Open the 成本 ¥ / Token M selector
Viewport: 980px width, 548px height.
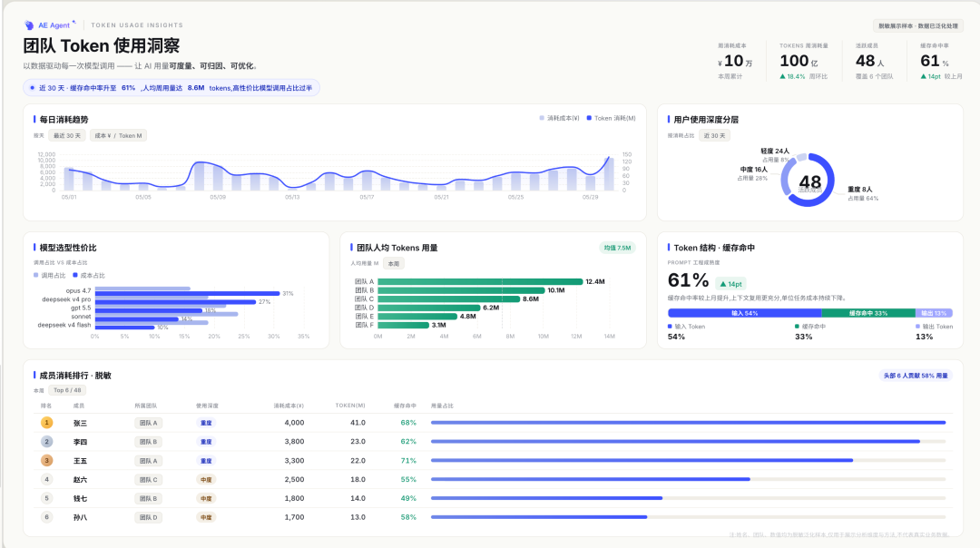[118, 135]
